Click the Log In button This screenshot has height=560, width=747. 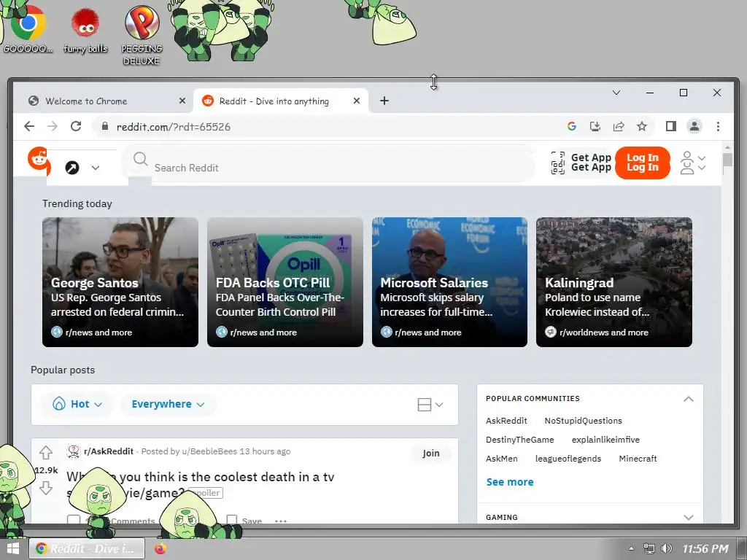642,163
